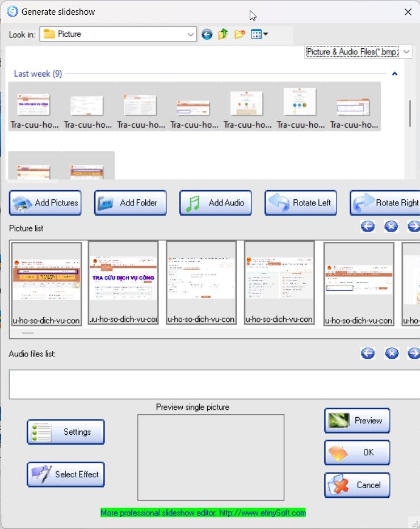This screenshot has height=529, width=420.
Task: Select fourth picture in Picture list
Action: 279,283
